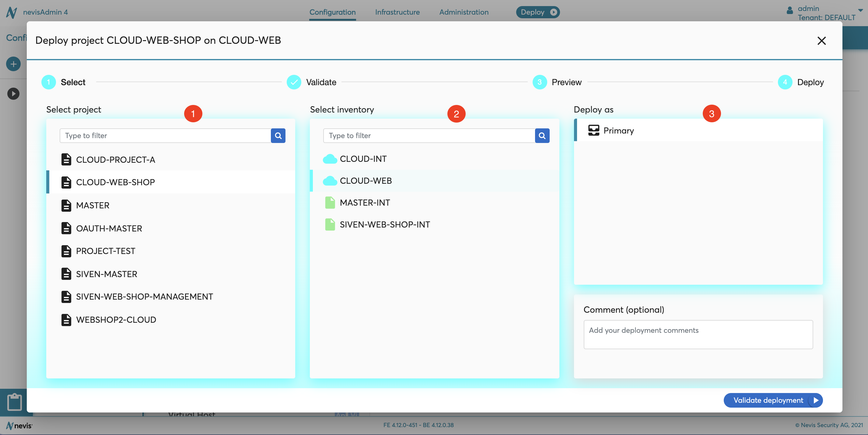Open the admin user dropdown arrow
868x435 pixels.
(x=860, y=10)
